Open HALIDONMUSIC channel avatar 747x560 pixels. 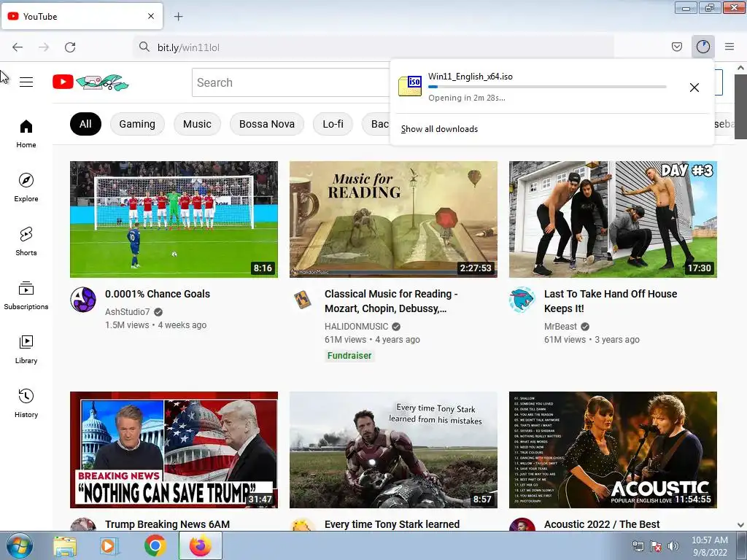click(x=303, y=300)
